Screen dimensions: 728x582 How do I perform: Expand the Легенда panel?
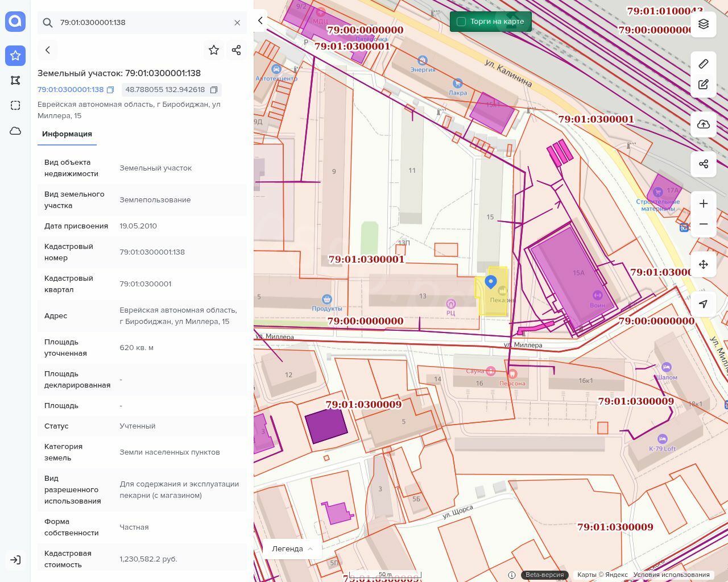pos(292,548)
